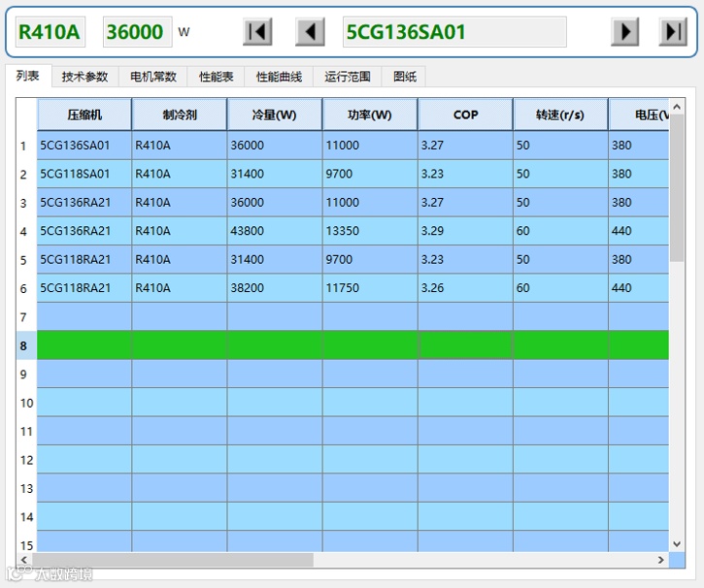
Task: Click the R410A refrigerant field
Action: pyautogui.click(x=50, y=32)
